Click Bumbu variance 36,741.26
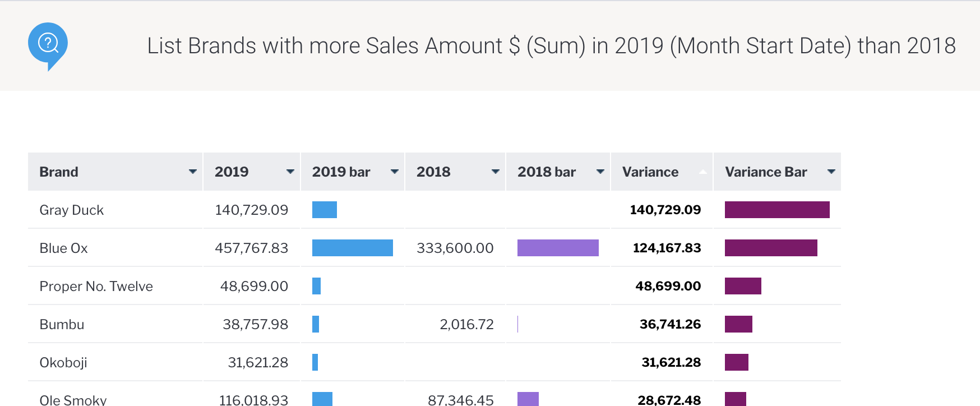 [x=671, y=325]
